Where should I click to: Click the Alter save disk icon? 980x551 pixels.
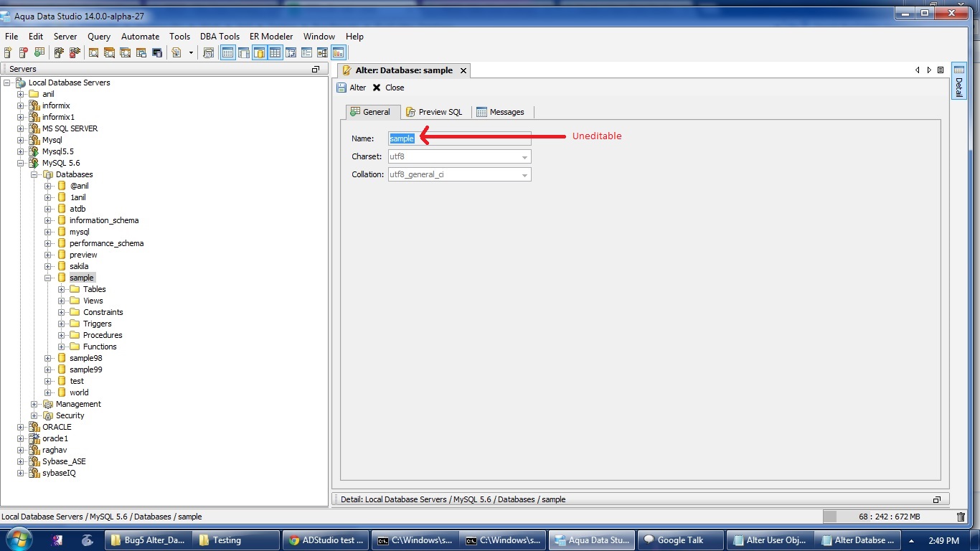(x=341, y=88)
